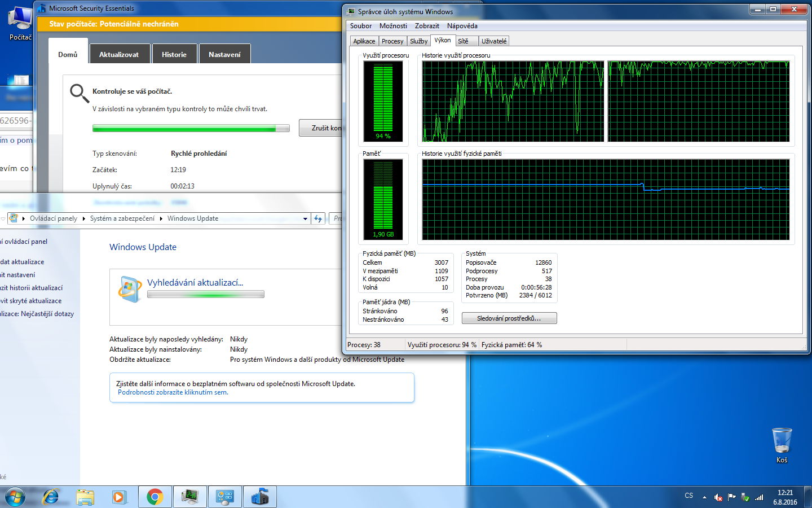Switch to the Služby tab
812x508 pixels.
(x=419, y=41)
